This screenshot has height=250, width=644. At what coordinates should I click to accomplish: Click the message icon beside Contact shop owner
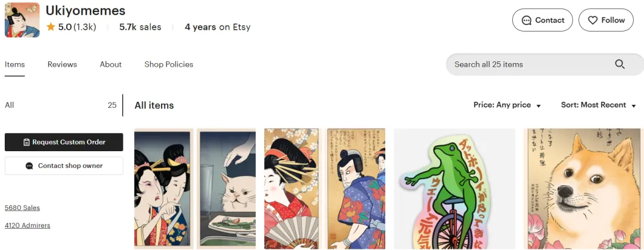coord(29,166)
